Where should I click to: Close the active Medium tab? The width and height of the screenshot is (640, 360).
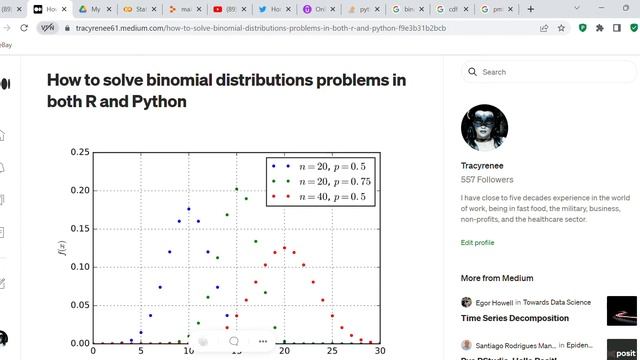click(x=64, y=9)
